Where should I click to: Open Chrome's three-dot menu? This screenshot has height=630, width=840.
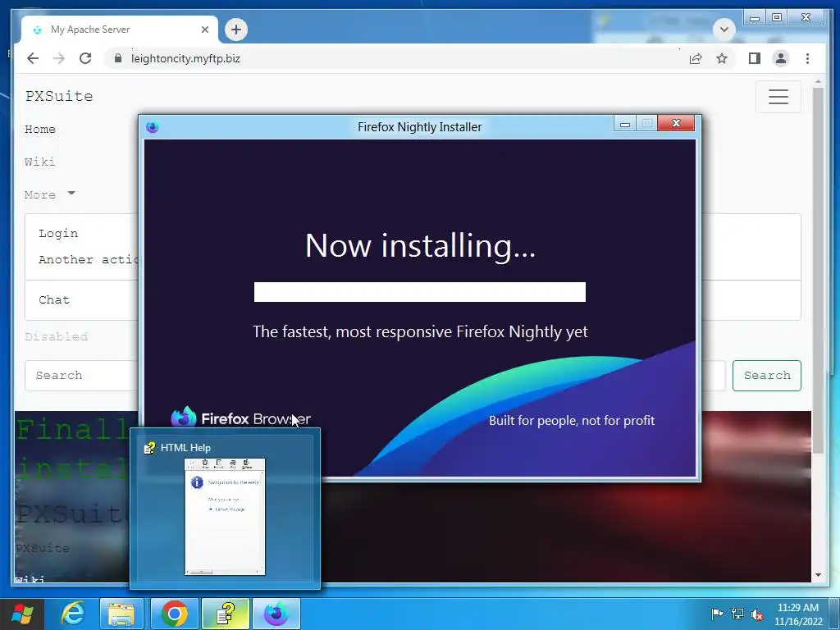(x=807, y=58)
